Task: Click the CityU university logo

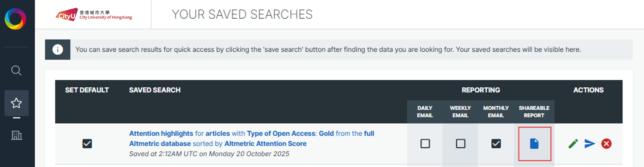Action: pyautogui.click(x=94, y=15)
